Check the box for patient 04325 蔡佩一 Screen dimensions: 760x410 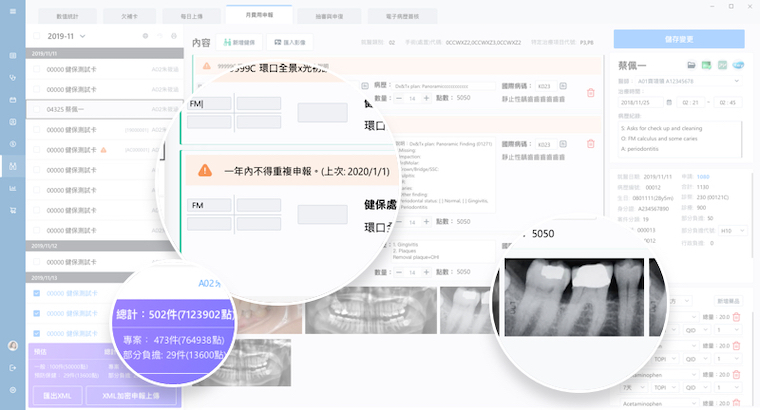click(x=37, y=110)
